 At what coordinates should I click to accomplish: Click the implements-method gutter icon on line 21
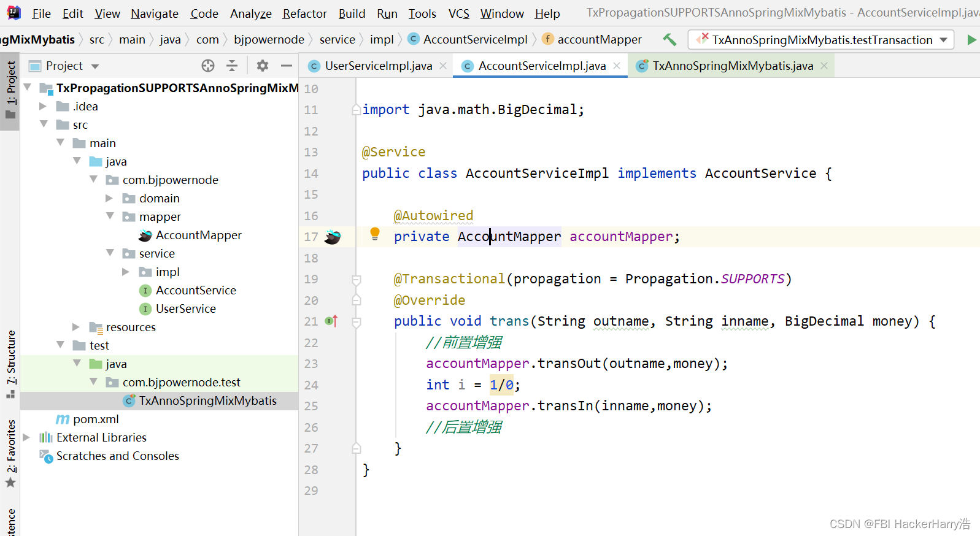331,321
